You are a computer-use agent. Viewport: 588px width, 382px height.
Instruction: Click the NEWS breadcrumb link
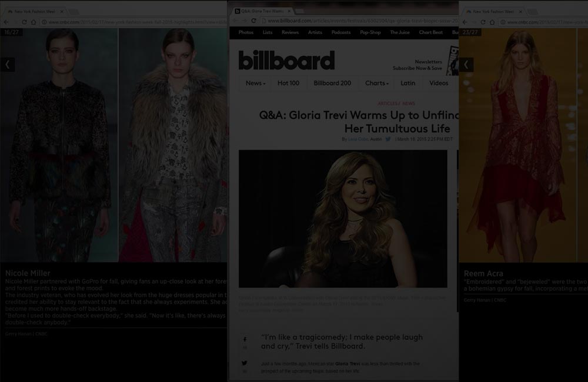click(x=409, y=103)
